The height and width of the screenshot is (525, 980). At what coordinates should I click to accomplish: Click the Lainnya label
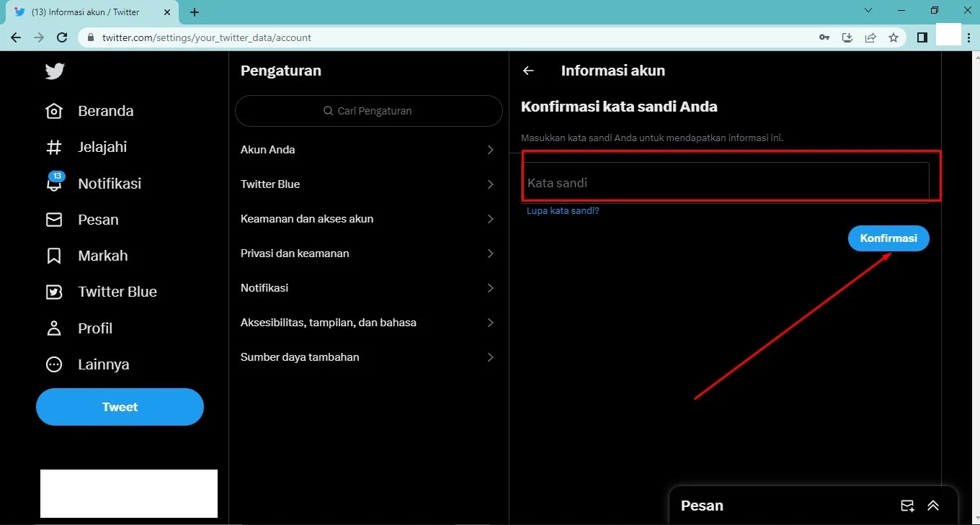(x=104, y=364)
